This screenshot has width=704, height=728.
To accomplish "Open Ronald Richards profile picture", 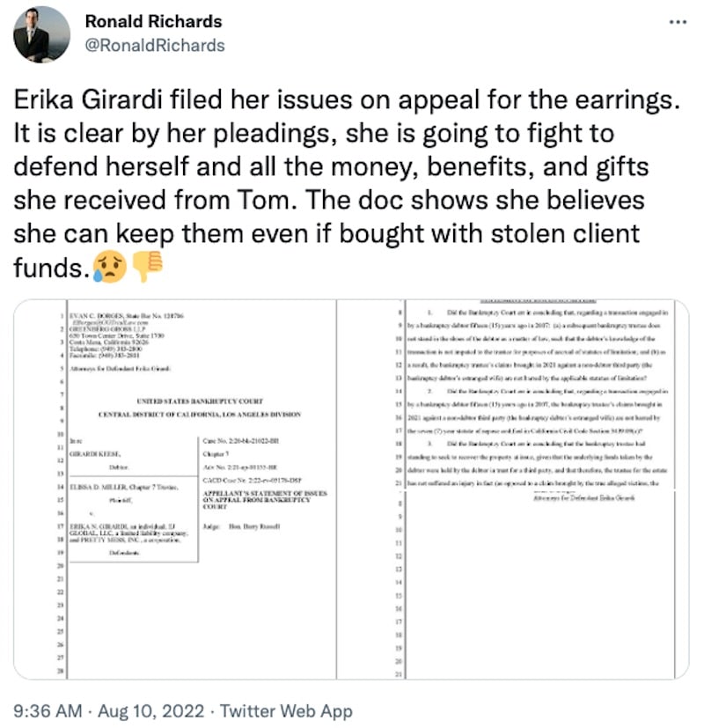I will pyautogui.click(x=41, y=34).
